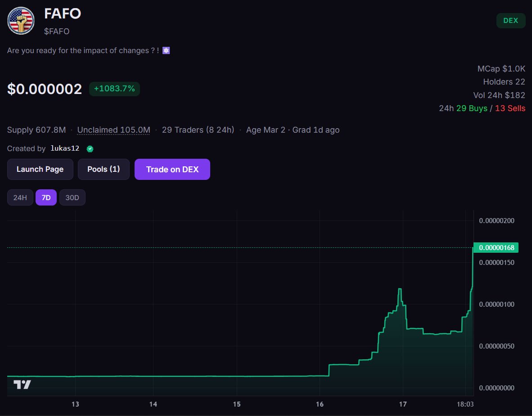Image resolution: width=532 pixels, height=416 pixels.
Task: Click the MCap $1.0K stat
Action: point(501,68)
